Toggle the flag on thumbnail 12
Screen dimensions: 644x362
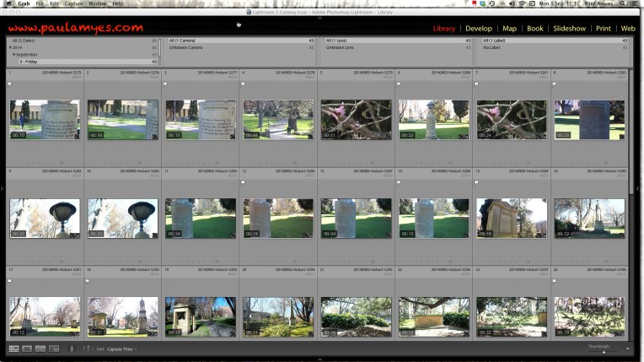tap(244, 181)
